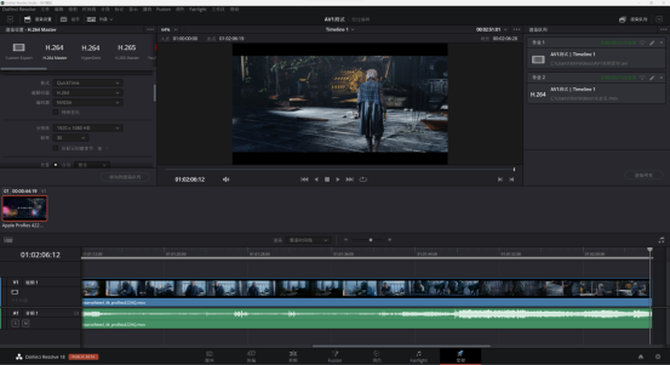Click the Render All button

coord(644,175)
